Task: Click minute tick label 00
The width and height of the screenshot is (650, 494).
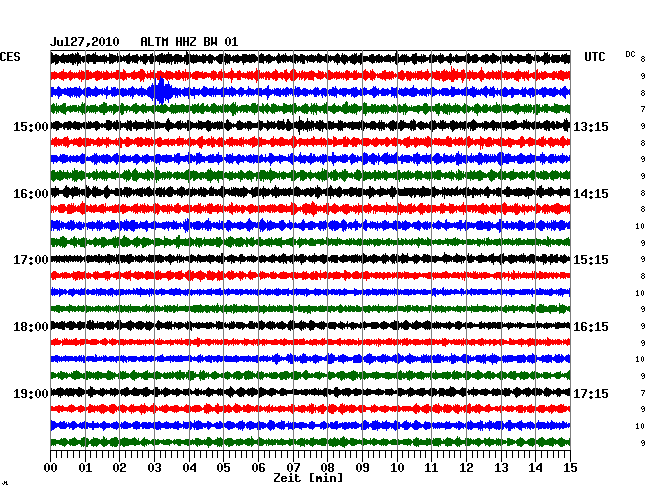Action: click(x=51, y=468)
